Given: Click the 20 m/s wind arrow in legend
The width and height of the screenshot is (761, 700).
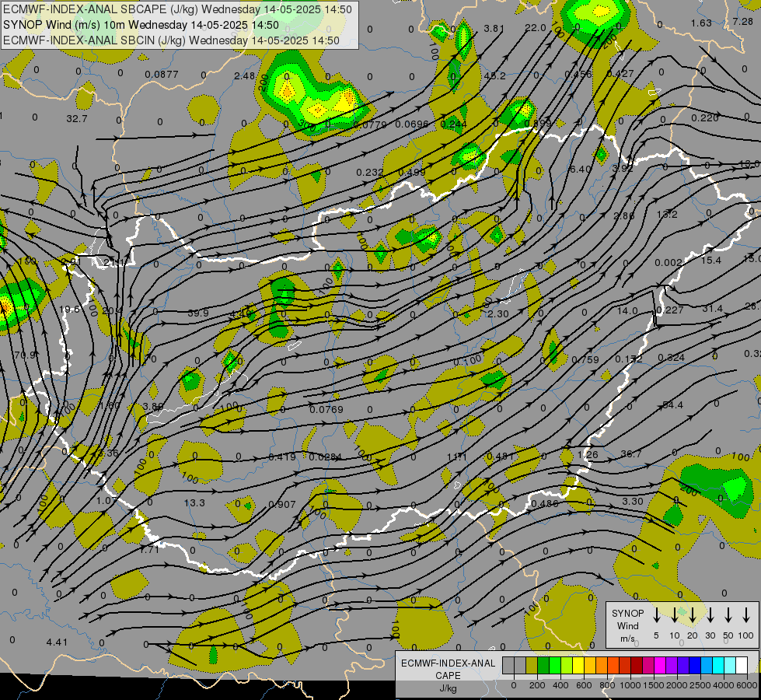Looking at the screenshot, I should [692, 615].
